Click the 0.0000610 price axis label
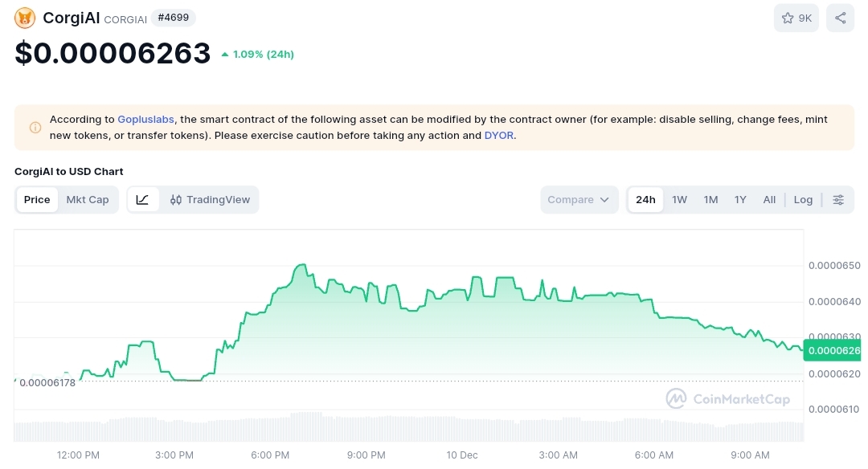 tap(834, 410)
